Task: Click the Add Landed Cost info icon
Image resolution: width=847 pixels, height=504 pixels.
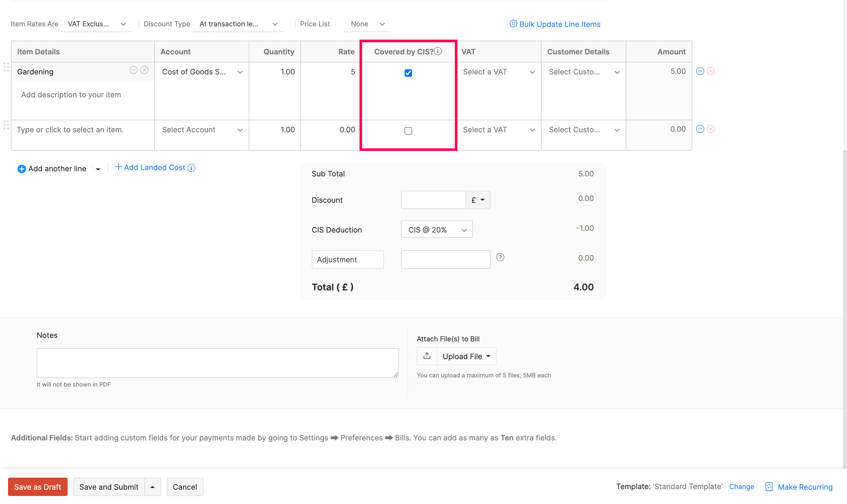Action: point(191,167)
